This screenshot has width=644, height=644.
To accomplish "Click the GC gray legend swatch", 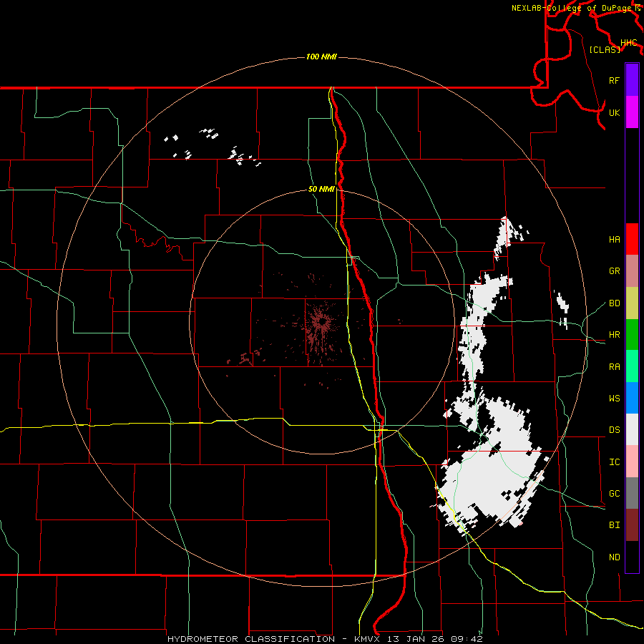I will pos(632,493).
